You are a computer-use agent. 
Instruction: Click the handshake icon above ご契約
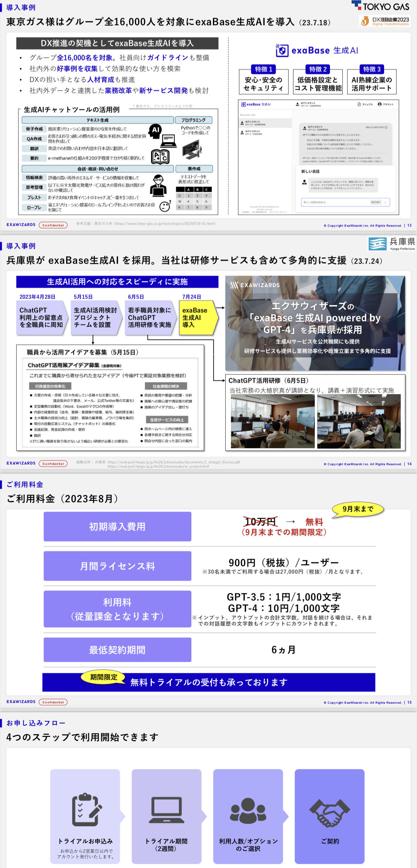pos(330,813)
